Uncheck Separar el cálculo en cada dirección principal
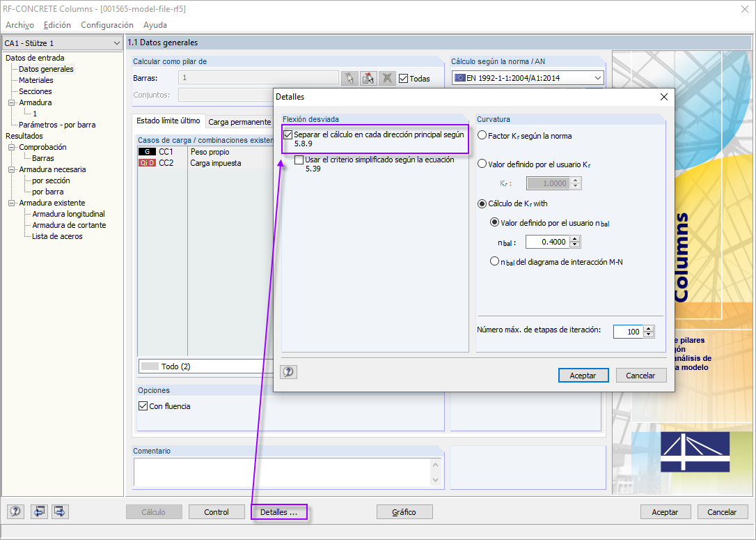 288,134
